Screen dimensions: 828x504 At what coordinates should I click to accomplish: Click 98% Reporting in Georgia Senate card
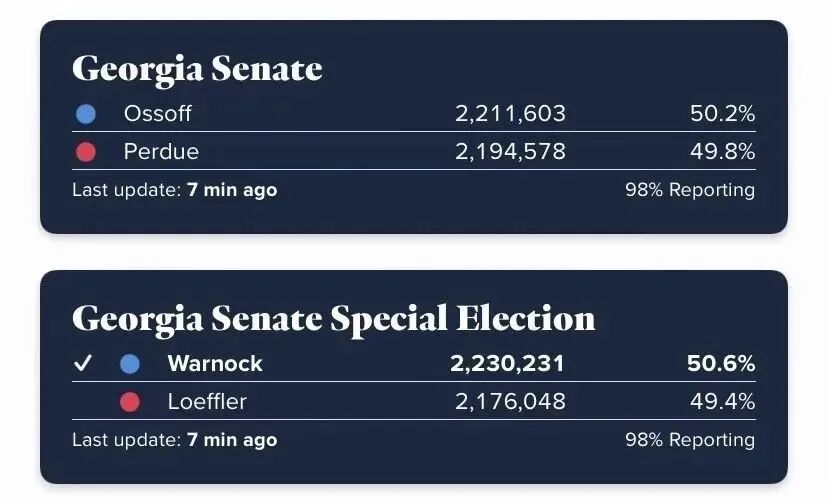[690, 190]
